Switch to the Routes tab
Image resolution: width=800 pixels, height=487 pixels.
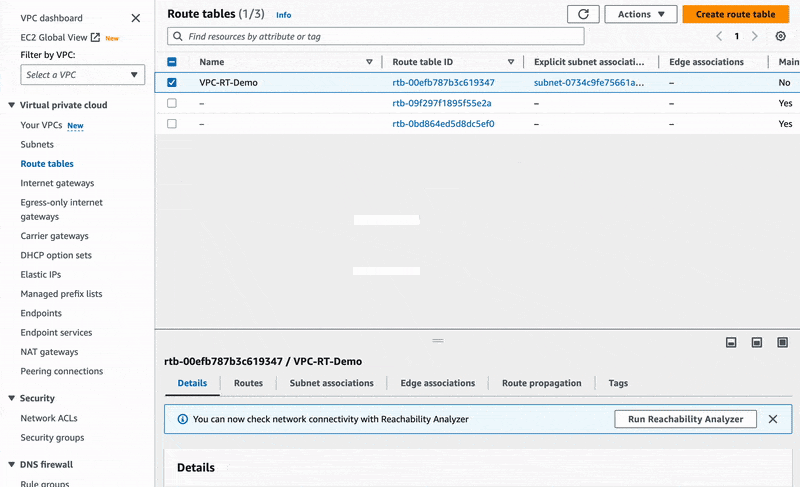pos(248,383)
